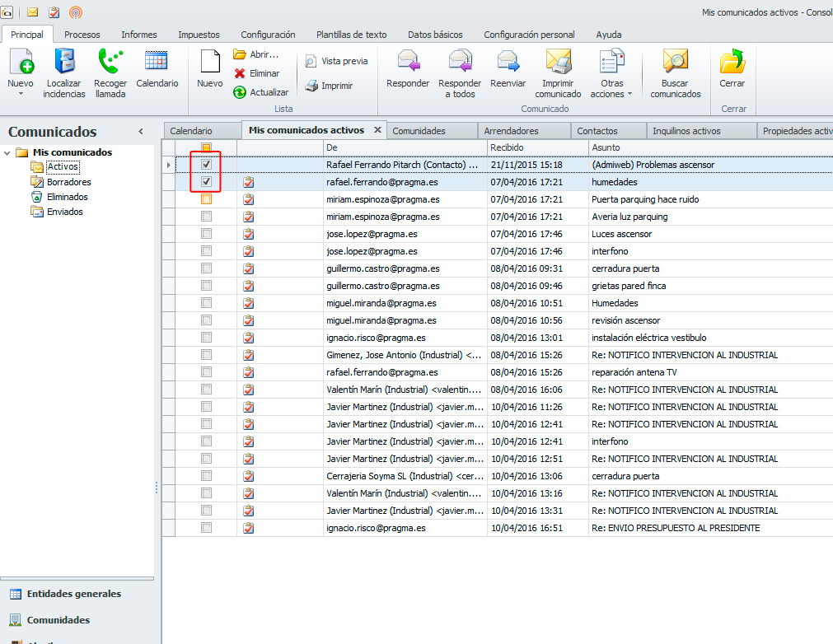Click Imprimir comunicado icon
The width and height of the screenshot is (833, 644).
pyautogui.click(x=559, y=61)
